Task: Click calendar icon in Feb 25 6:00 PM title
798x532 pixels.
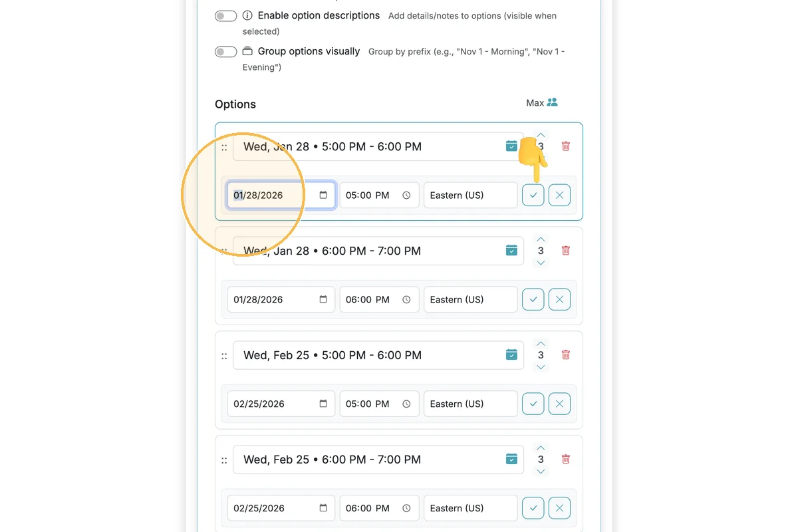Action: 511,460
